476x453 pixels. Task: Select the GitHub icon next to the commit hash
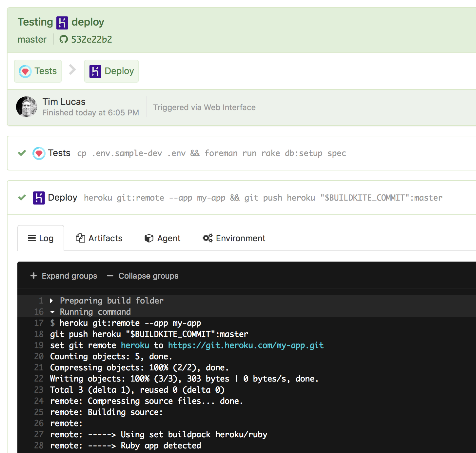pyautogui.click(x=63, y=39)
